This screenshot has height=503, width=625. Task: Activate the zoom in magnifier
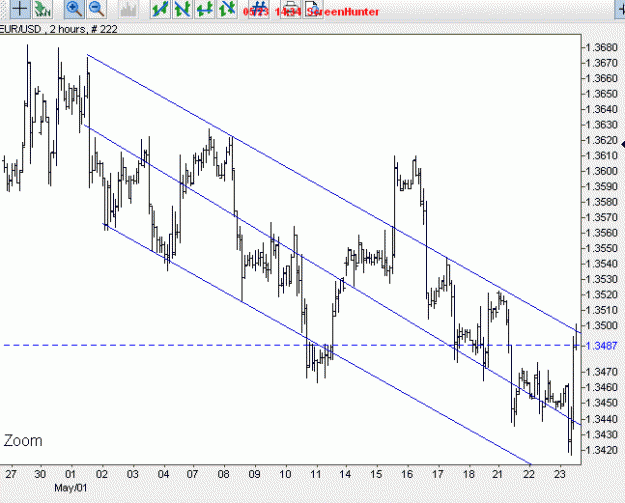point(74,9)
